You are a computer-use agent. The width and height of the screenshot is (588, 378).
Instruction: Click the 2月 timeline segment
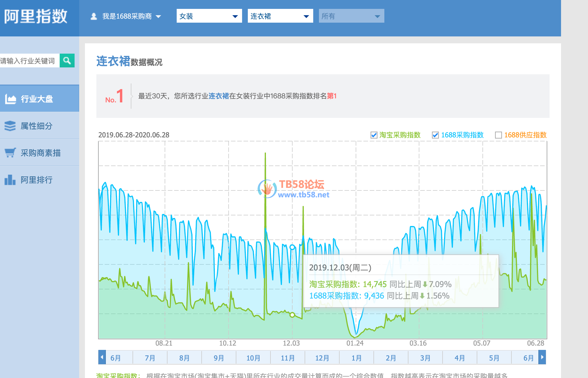[391, 358]
